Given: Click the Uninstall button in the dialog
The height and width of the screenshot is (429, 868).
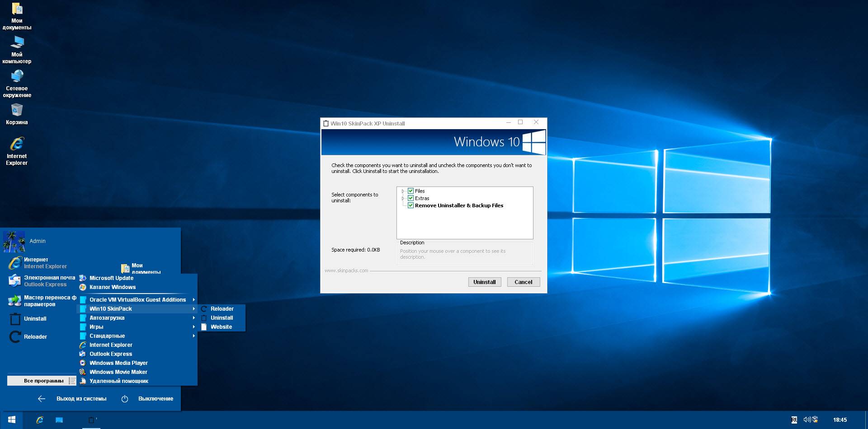Looking at the screenshot, I should click(484, 282).
